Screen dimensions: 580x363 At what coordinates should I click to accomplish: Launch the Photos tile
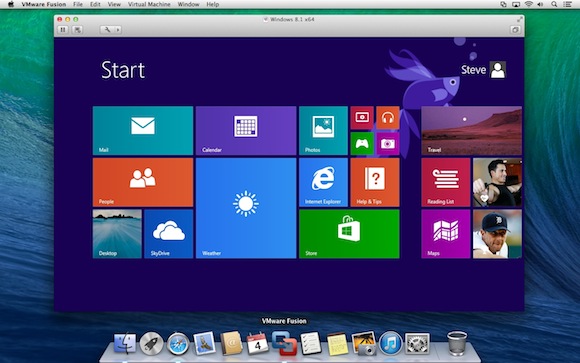click(323, 130)
